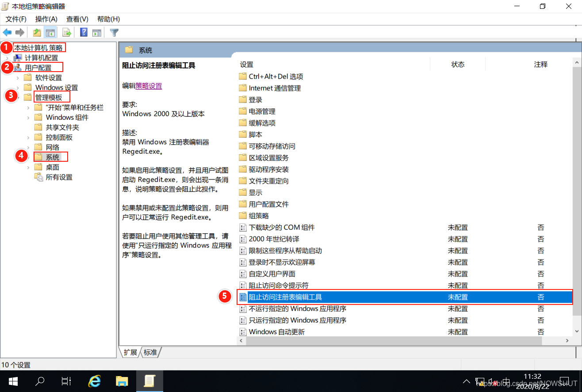The height and width of the screenshot is (392, 582).
Task: Click the 策略设置 link
Action: (x=149, y=86)
